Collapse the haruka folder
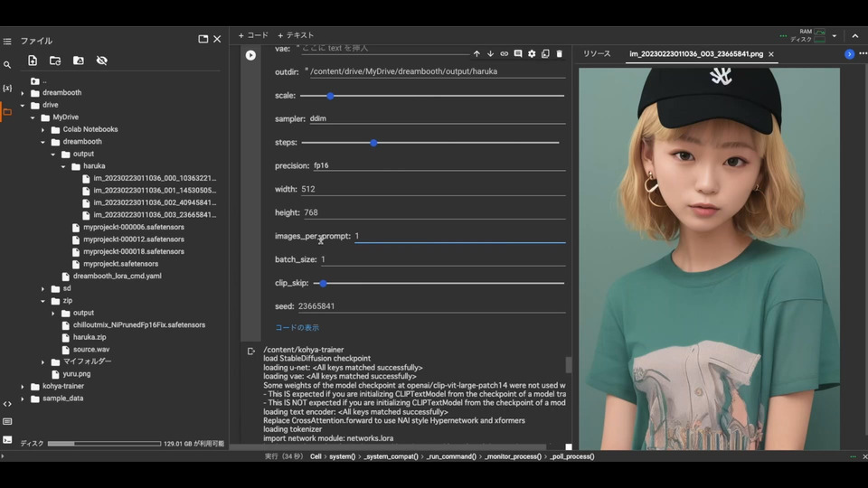Viewport: 868px width, 488px height. pyautogui.click(x=63, y=166)
